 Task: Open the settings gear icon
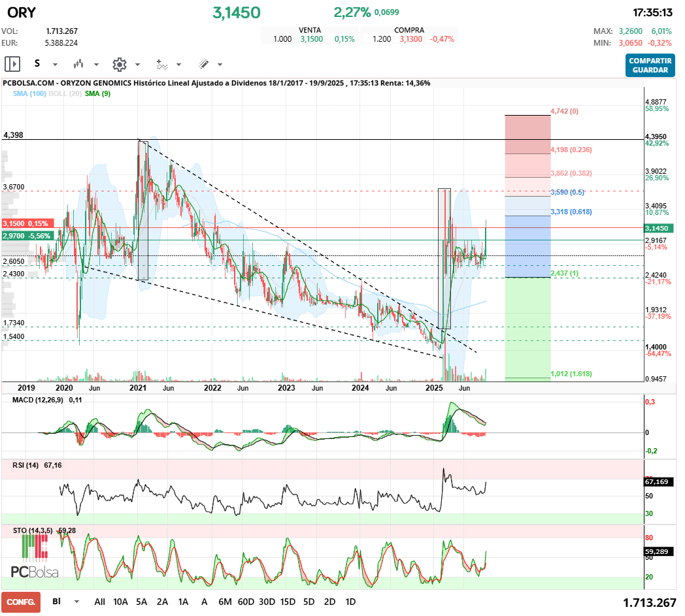[x=119, y=65]
